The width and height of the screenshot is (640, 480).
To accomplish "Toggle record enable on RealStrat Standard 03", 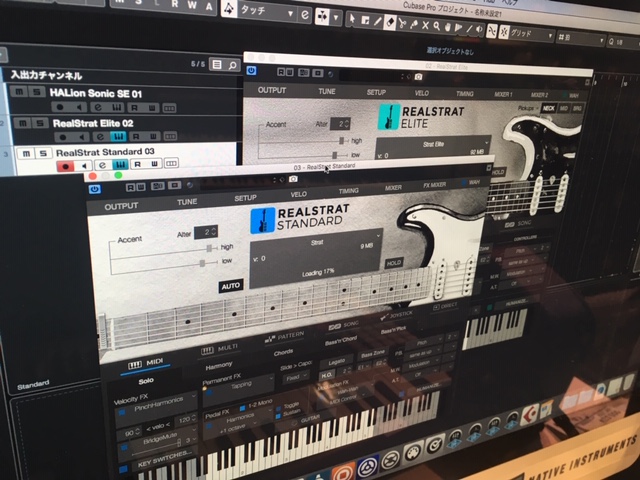I will (x=65, y=166).
